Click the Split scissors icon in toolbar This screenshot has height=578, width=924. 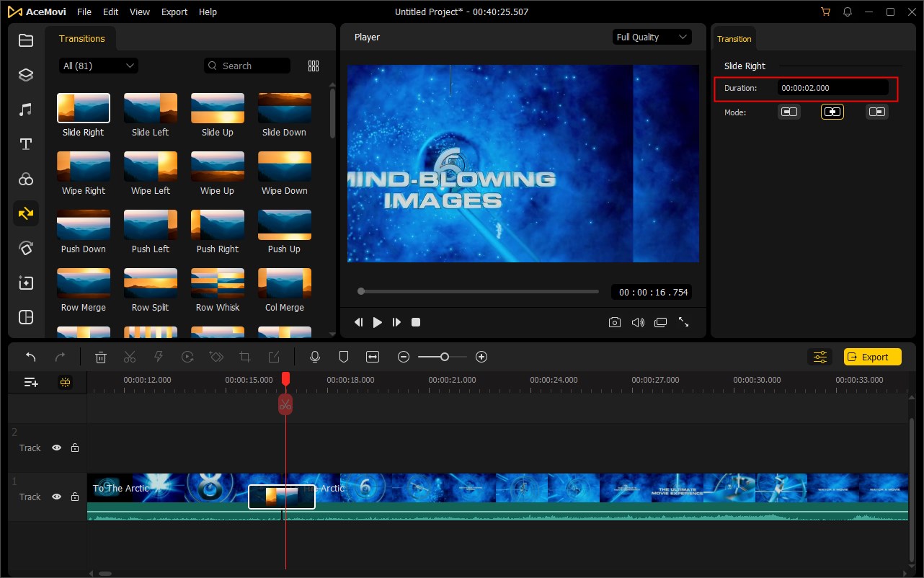coord(130,357)
